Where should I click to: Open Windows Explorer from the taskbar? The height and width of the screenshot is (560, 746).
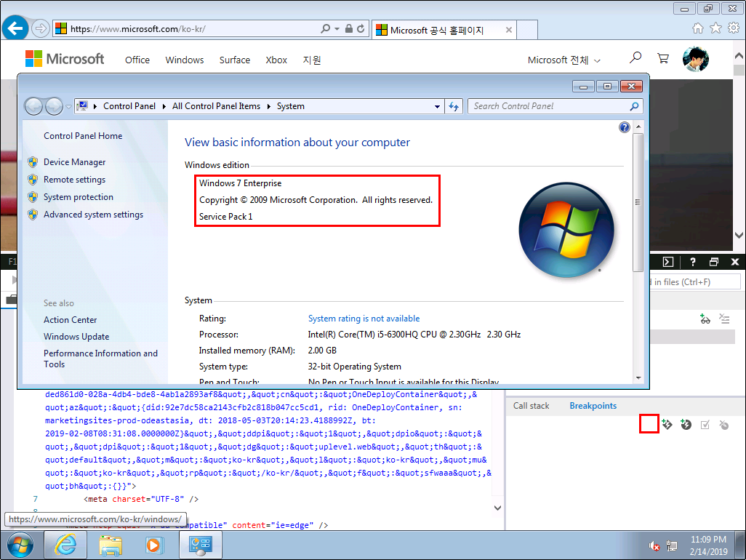point(111,545)
